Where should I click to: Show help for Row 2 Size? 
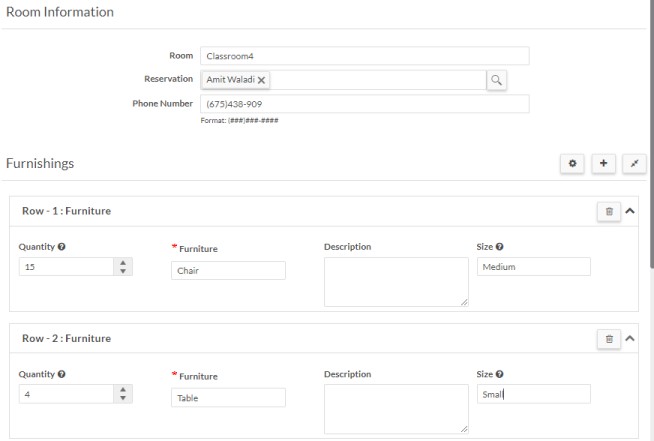(x=499, y=374)
